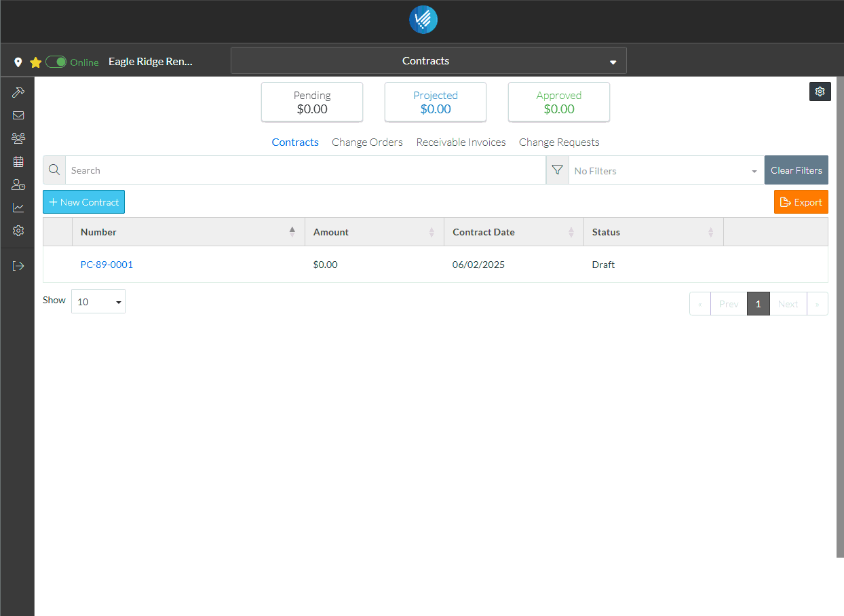
Task: Sort by the Status column
Action: tap(653, 232)
